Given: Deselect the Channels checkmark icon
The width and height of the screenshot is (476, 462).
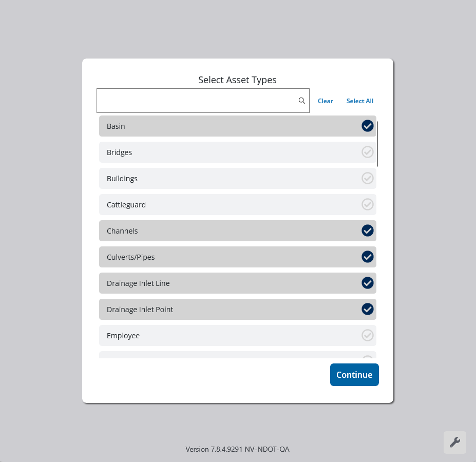Looking at the screenshot, I should [367, 230].
